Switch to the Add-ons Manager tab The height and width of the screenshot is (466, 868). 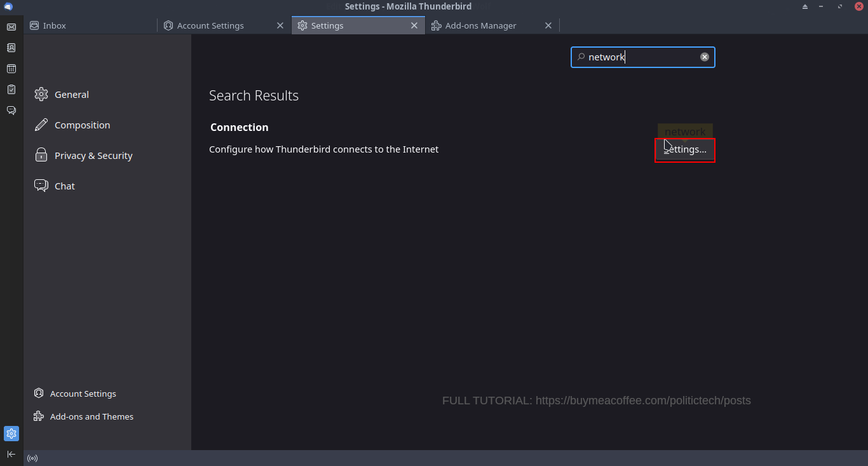coord(492,25)
